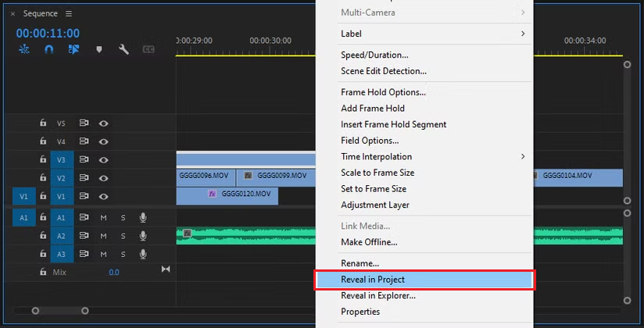Toggle A3 track targeting button
Image resolution: width=644 pixels, height=328 pixels.
click(x=62, y=254)
